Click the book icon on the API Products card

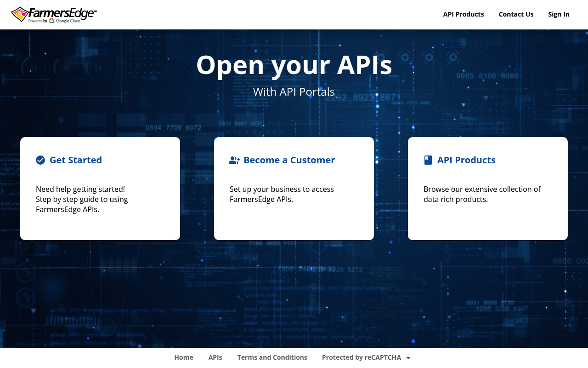pyautogui.click(x=428, y=160)
